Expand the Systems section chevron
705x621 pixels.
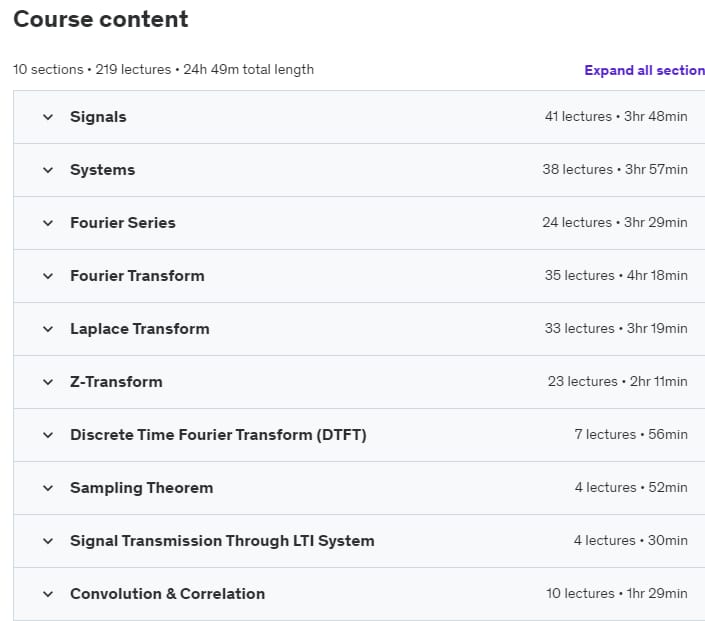point(48,170)
